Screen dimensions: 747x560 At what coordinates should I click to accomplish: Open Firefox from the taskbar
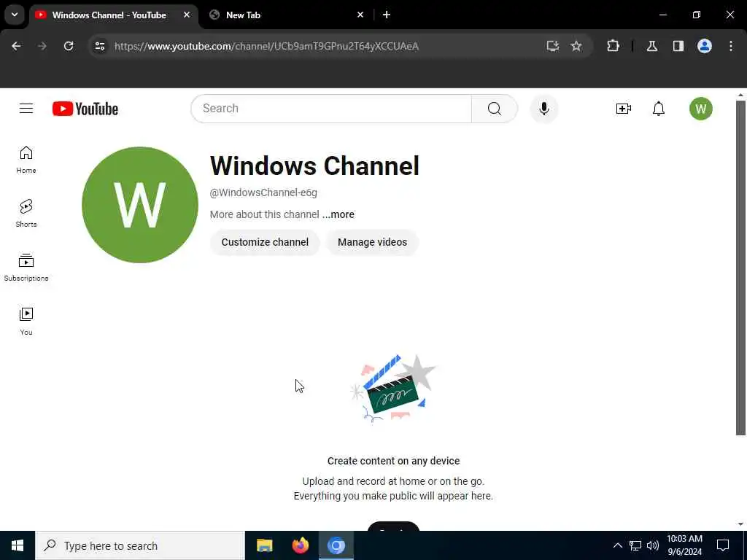coord(300,545)
